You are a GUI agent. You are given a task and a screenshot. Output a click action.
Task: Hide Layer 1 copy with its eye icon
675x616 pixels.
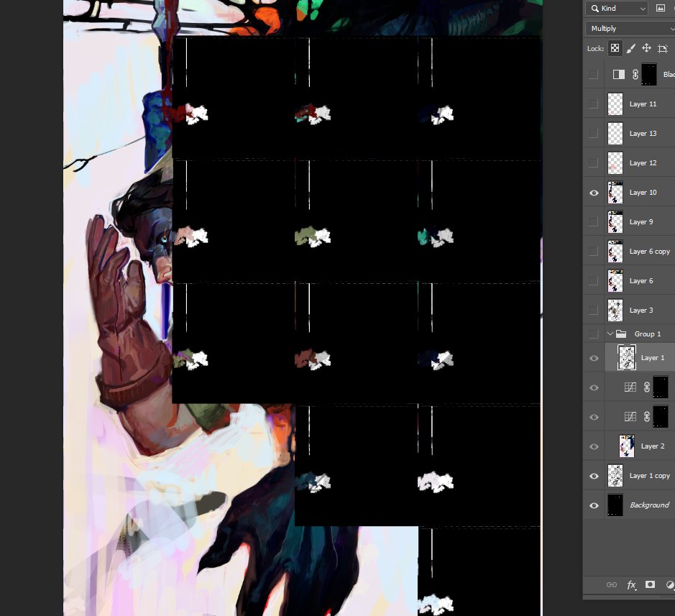pyautogui.click(x=594, y=476)
